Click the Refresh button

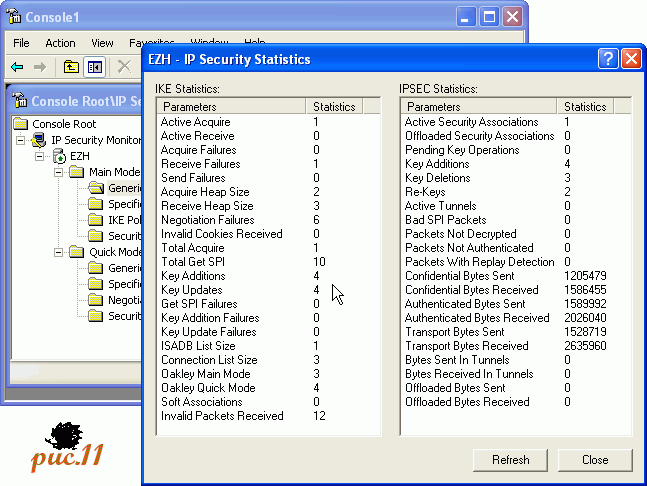[x=510, y=460]
